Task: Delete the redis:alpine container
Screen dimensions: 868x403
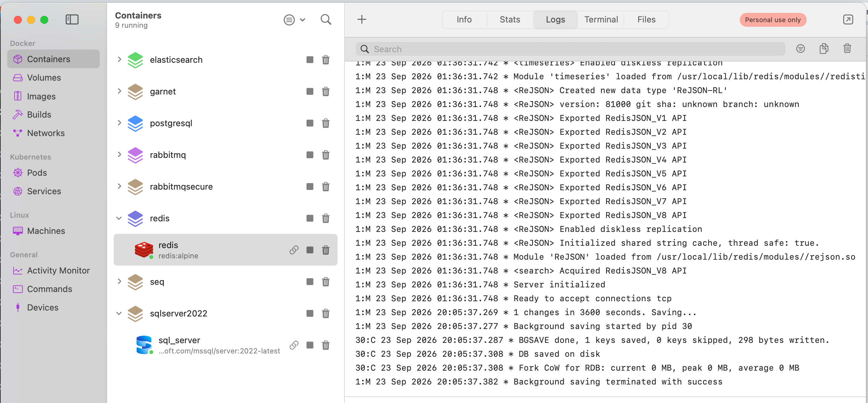Action: pos(326,250)
